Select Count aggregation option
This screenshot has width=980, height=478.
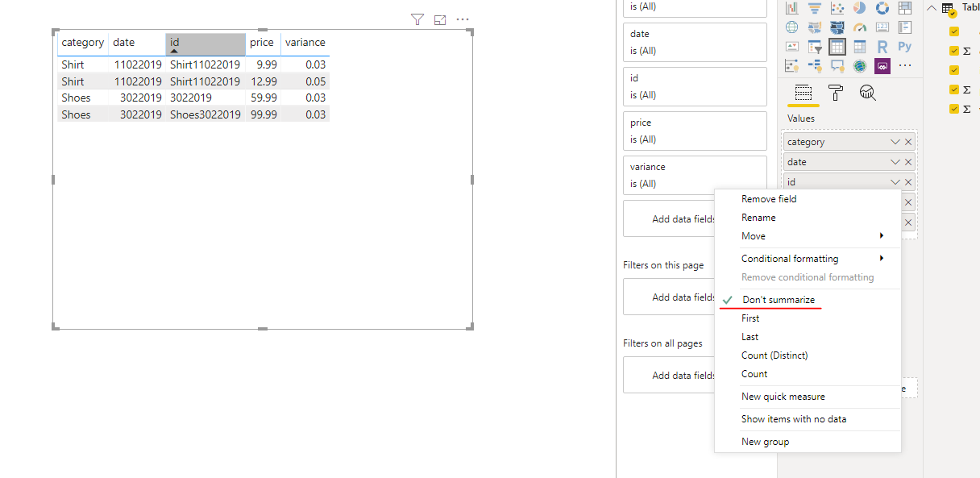[808, 374]
